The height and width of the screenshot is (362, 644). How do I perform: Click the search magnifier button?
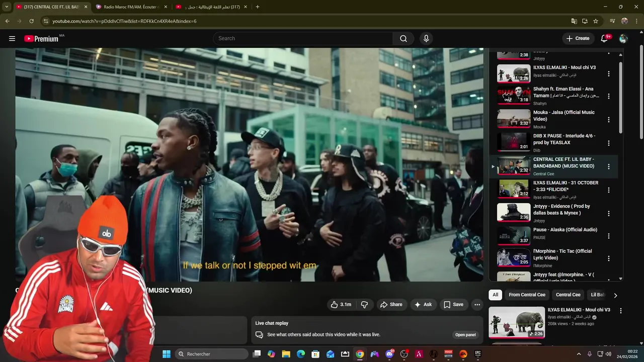pyautogui.click(x=404, y=39)
